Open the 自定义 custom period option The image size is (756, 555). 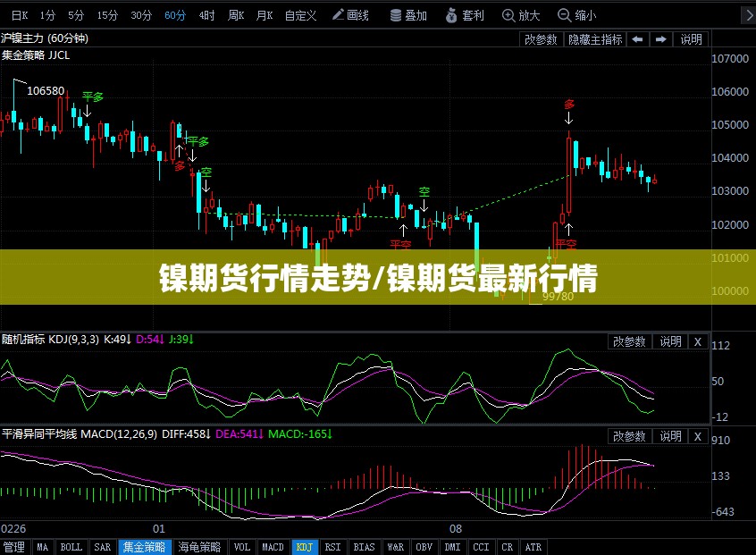click(300, 15)
